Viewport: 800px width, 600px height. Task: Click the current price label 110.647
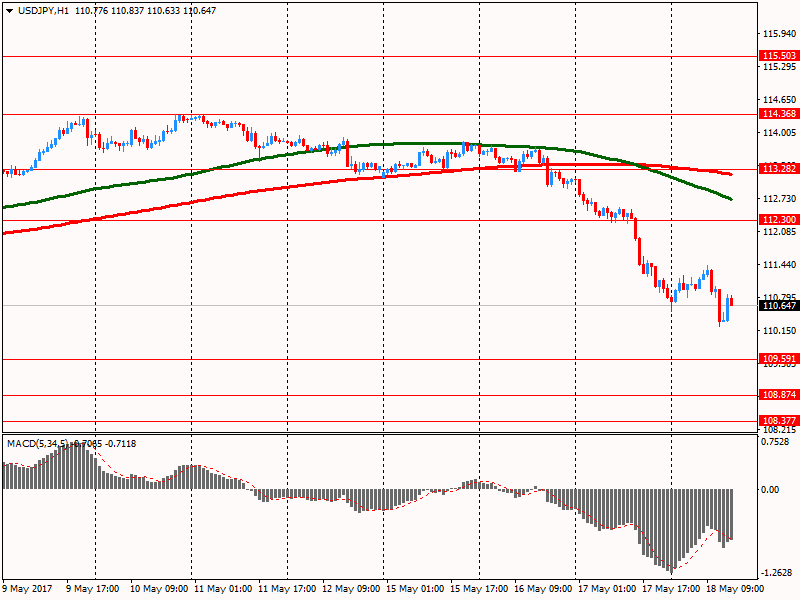(779, 306)
